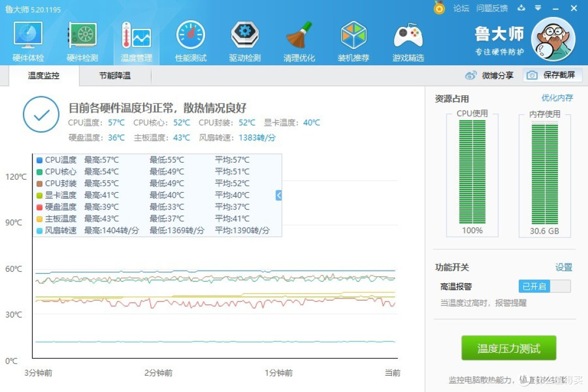The width and height of the screenshot is (588, 392).
Task: Click 当前 time axis label
Action: click(x=392, y=373)
